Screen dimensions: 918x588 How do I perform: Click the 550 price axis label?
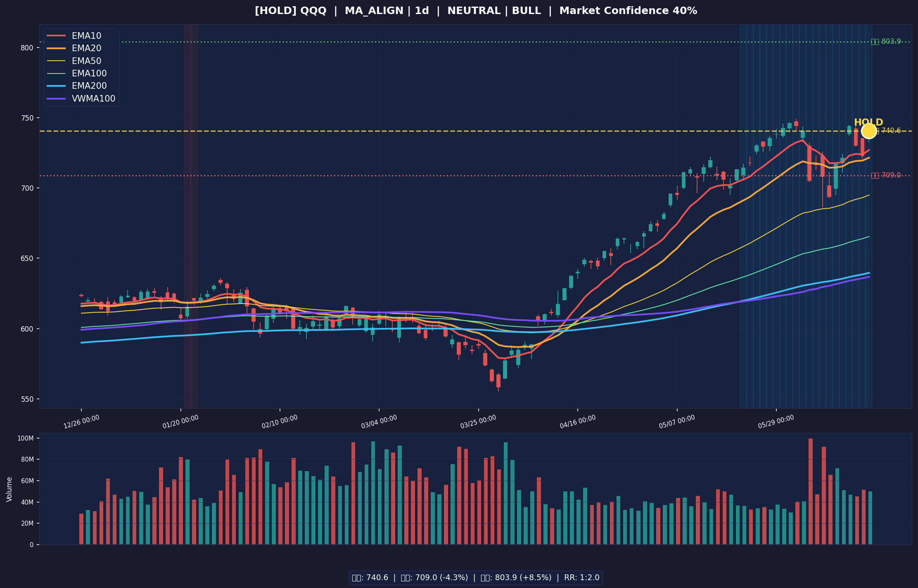27,399
